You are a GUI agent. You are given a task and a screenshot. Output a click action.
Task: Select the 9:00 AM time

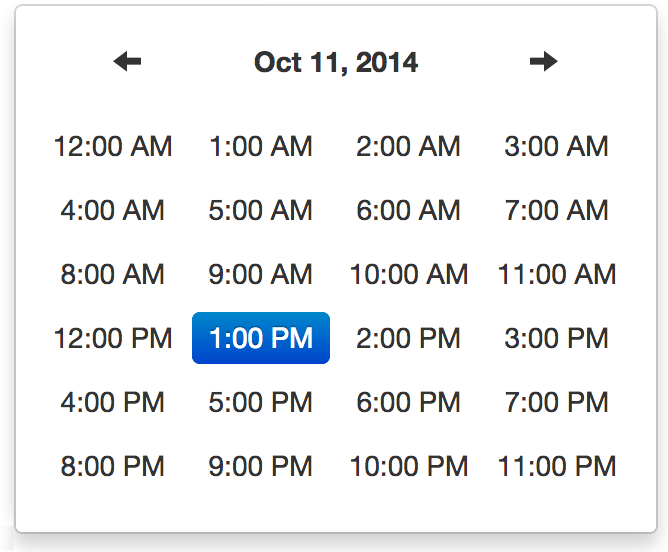261,274
